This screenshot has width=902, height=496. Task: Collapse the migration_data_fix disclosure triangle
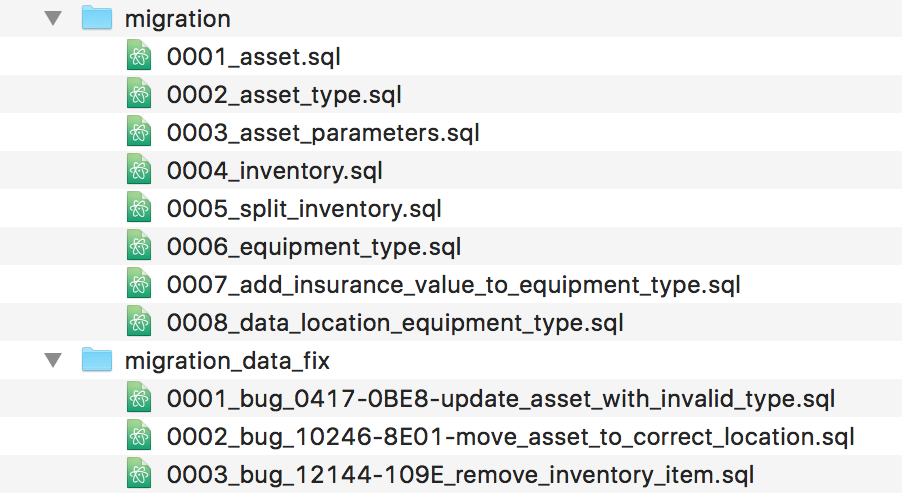point(52,361)
